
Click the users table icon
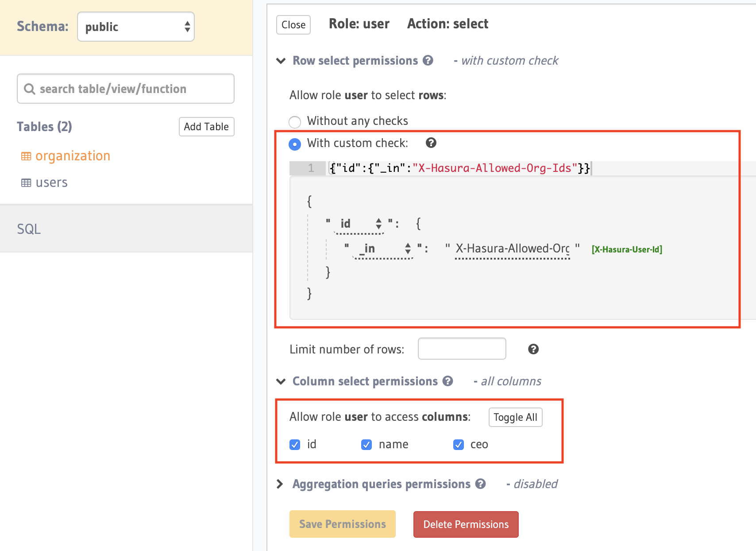(x=26, y=183)
